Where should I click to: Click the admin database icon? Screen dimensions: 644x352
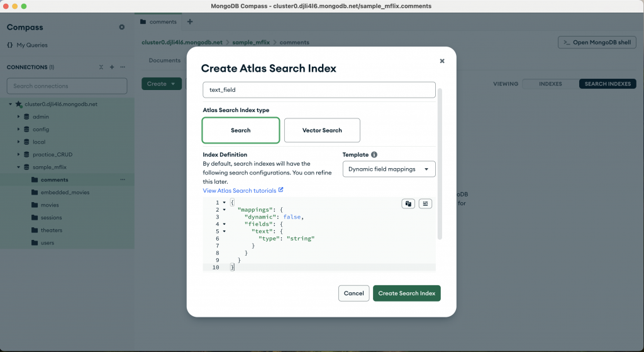[x=26, y=116]
